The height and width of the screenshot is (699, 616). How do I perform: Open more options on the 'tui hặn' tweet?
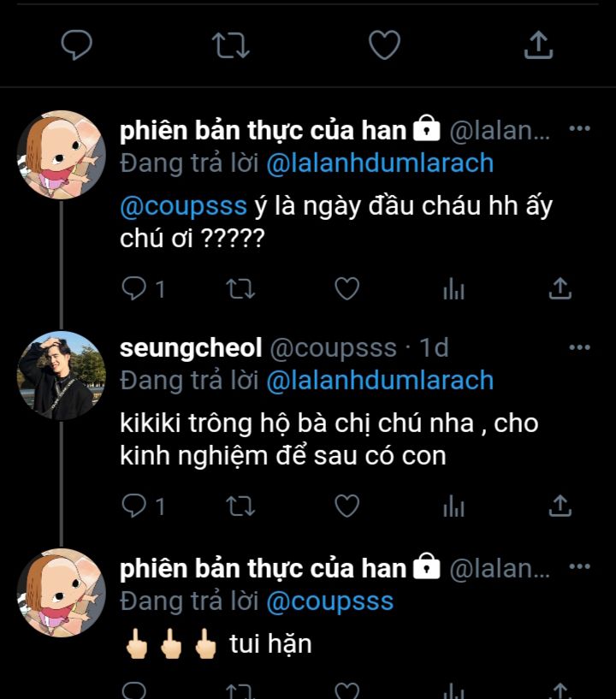point(579,566)
